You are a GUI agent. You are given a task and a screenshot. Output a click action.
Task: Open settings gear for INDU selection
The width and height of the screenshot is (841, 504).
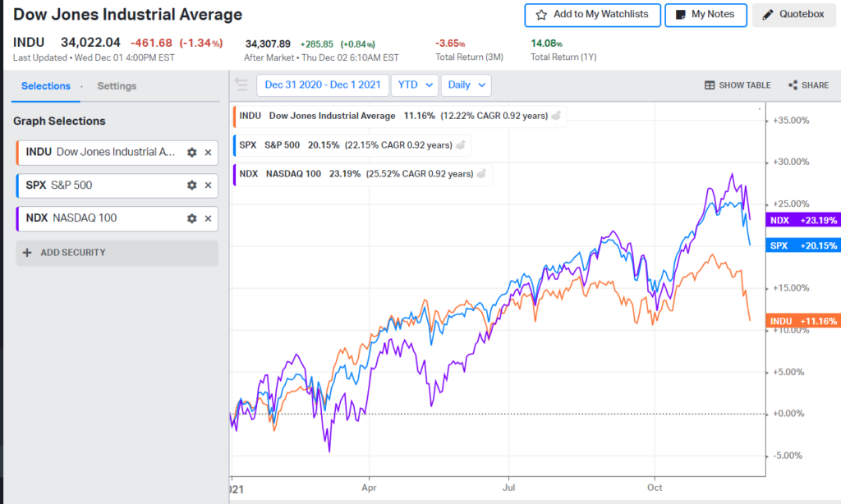tap(191, 153)
